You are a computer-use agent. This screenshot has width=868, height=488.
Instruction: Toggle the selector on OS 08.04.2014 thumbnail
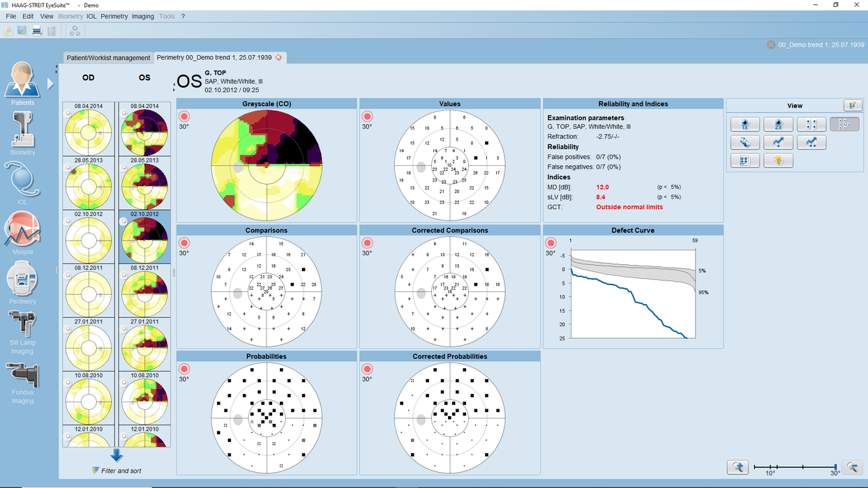[x=124, y=113]
